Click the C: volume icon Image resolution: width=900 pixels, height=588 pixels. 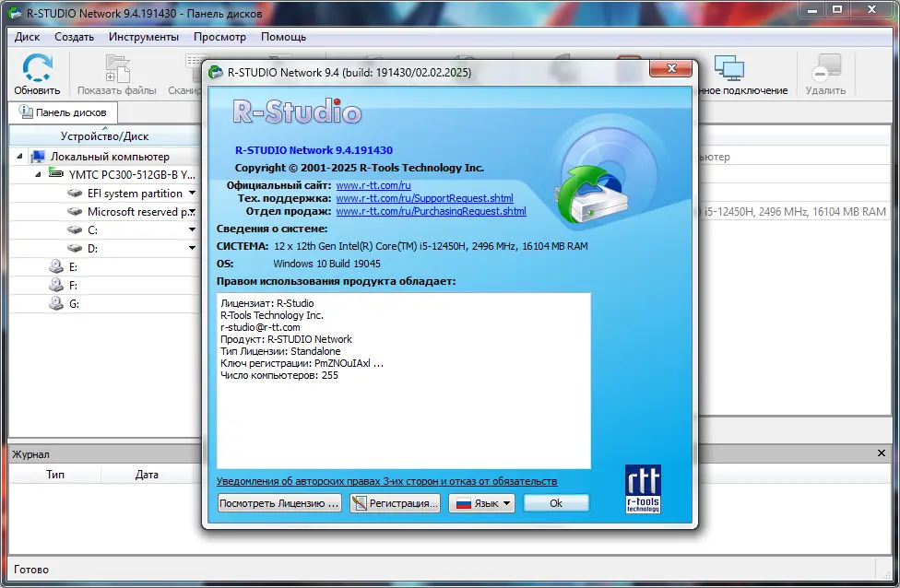[75, 230]
